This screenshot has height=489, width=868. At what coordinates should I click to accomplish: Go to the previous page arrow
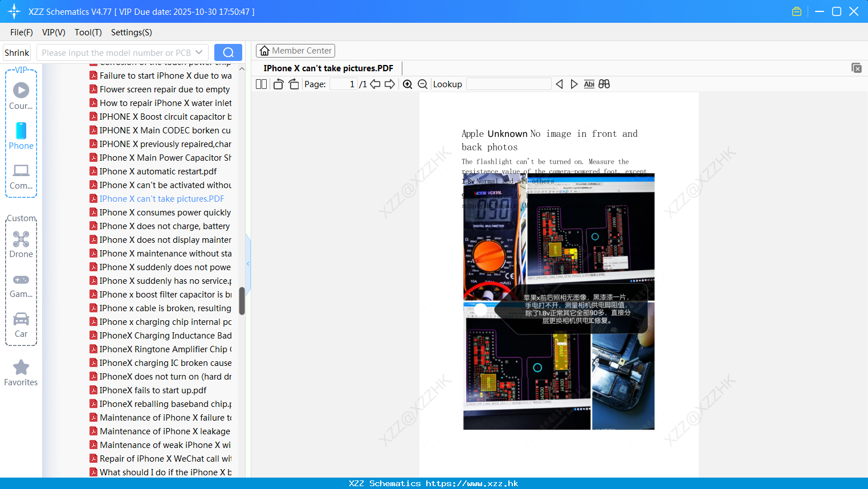(x=375, y=84)
